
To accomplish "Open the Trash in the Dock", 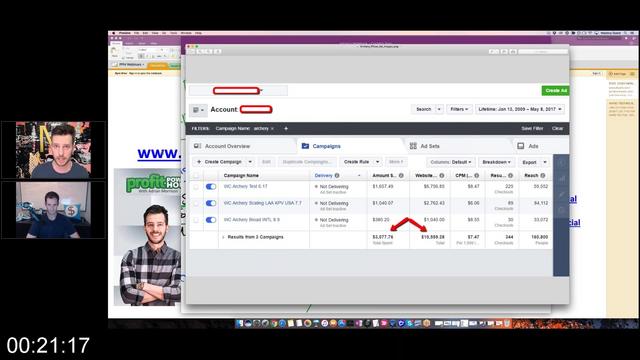I will coord(507,324).
